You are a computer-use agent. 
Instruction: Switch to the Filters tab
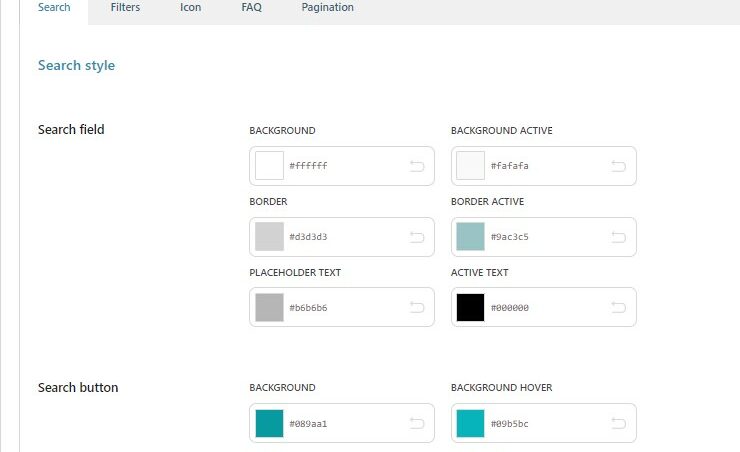click(x=125, y=8)
